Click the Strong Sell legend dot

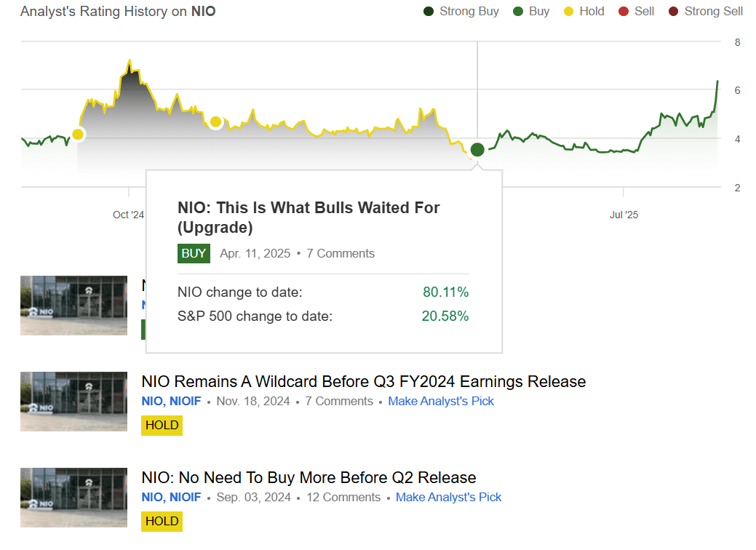673,11
